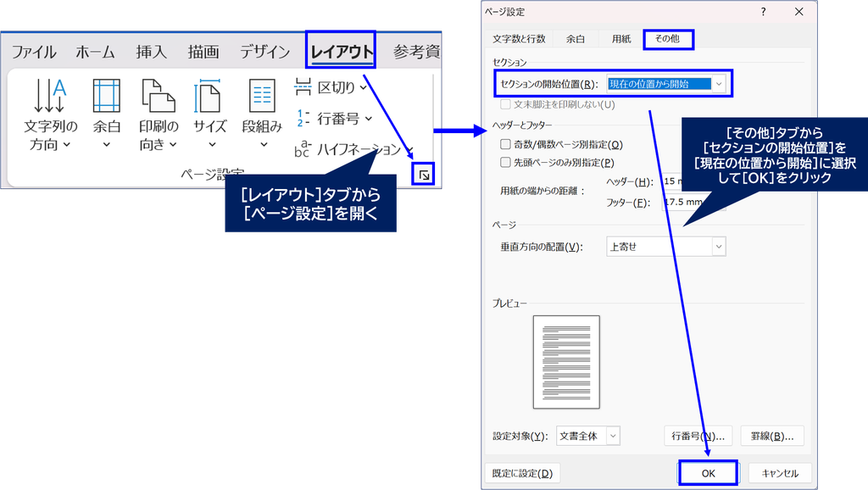This screenshot has width=868, height=490.
Task: Enable 先頭ページのみ別指定 checkbox
Action: point(505,162)
